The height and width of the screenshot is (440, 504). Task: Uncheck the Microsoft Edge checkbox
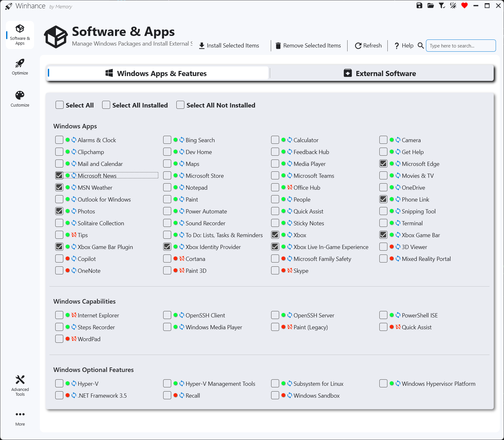click(383, 164)
